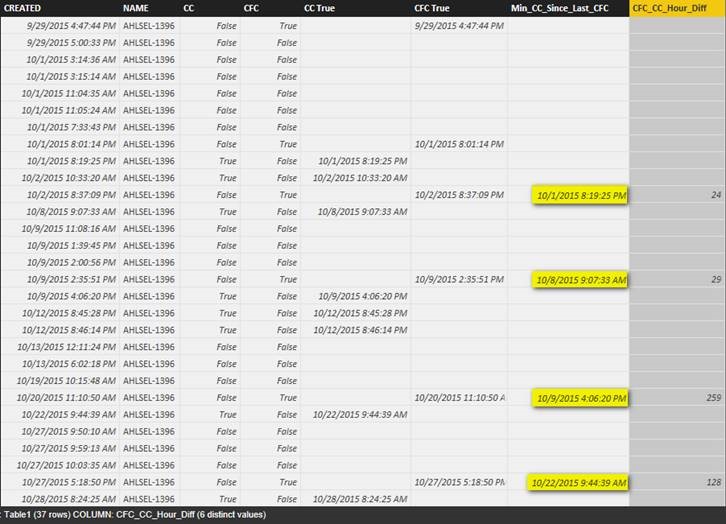Click the hour diff value 29
Viewport: 726px width, 524px height.
tap(716, 279)
